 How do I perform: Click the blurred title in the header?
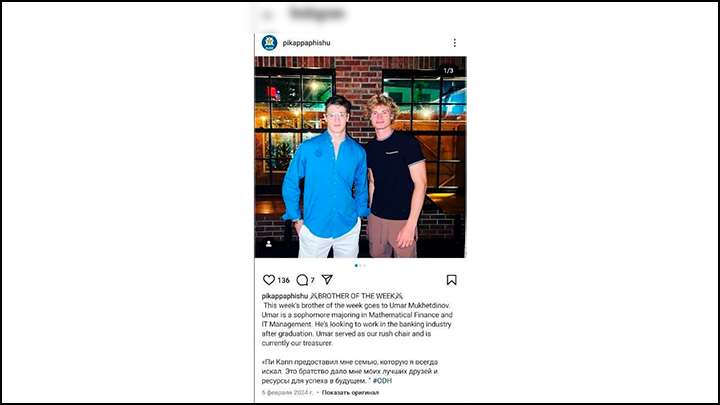(x=317, y=14)
